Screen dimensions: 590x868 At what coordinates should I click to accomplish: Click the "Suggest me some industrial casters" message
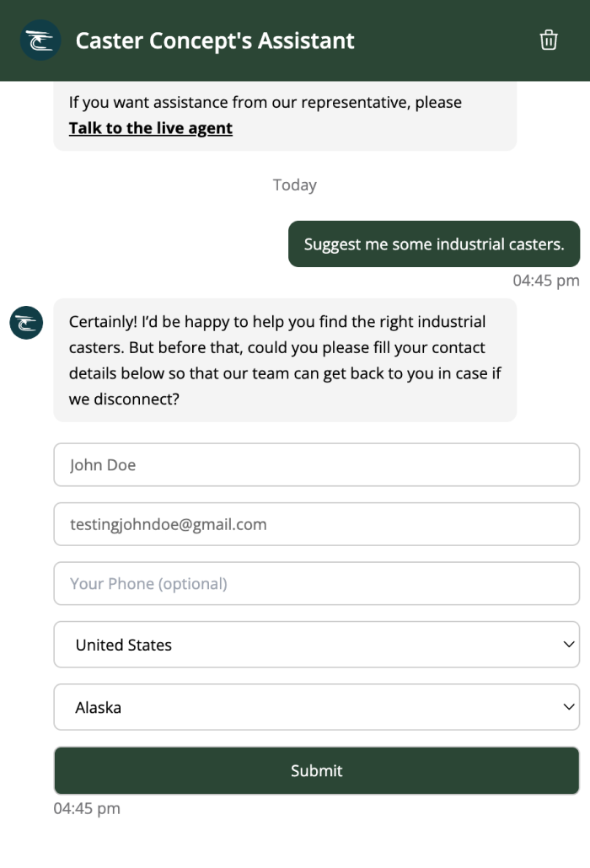point(433,244)
